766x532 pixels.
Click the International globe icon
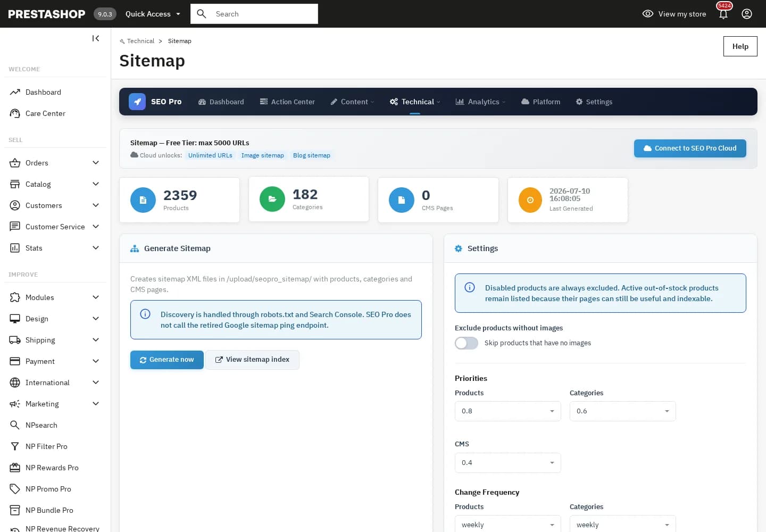pyautogui.click(x=15, y=383)
